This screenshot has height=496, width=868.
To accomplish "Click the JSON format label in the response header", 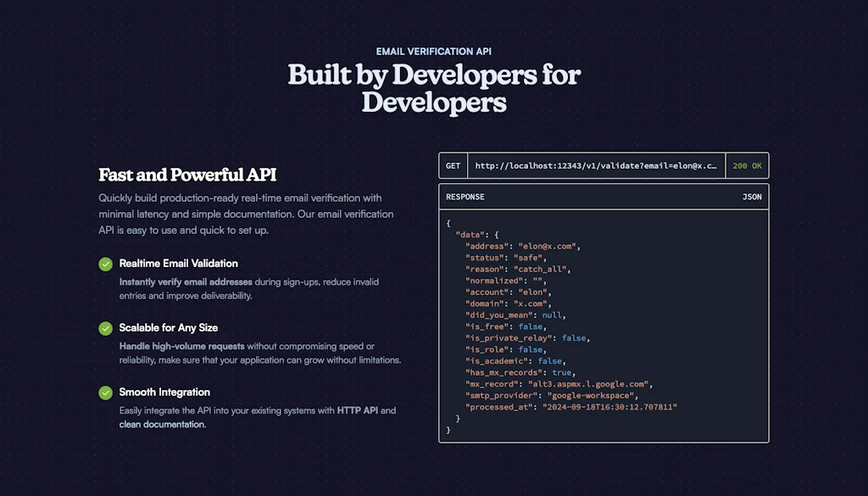I will tap(751, 197).
